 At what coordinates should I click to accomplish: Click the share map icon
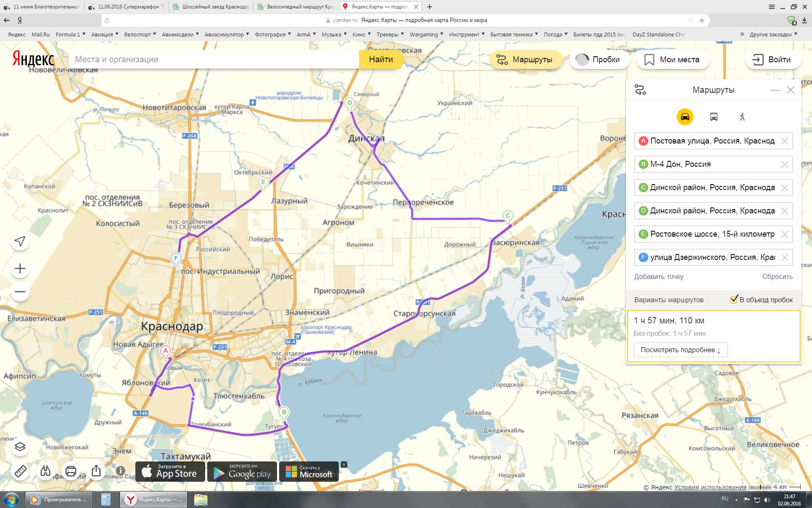point(96,471)
